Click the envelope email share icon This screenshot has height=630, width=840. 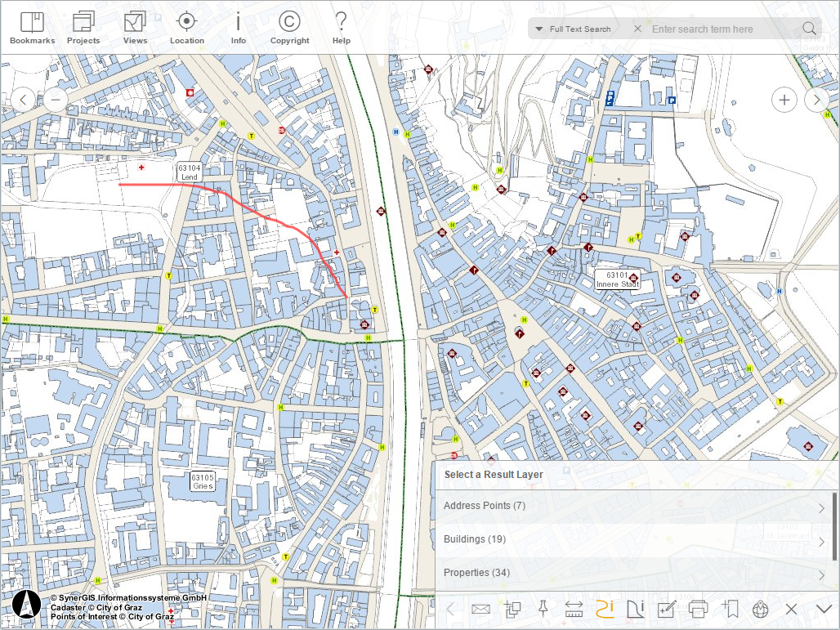480,609
